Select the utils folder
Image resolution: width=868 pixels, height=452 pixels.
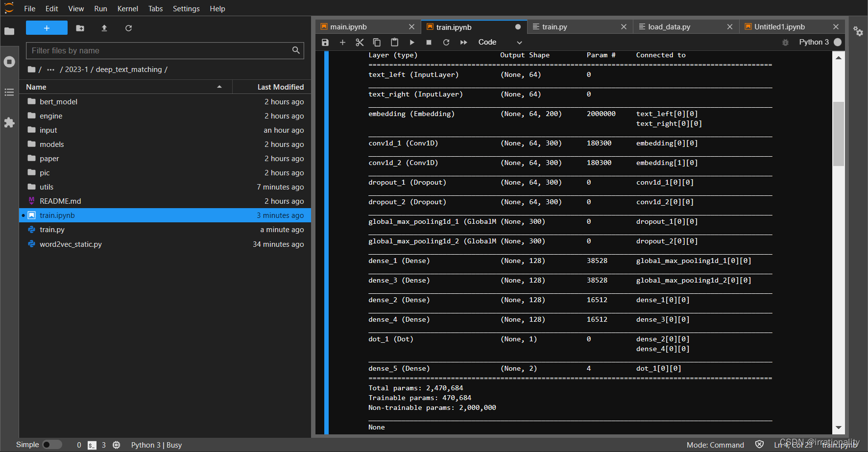click(x=165, y=187)
